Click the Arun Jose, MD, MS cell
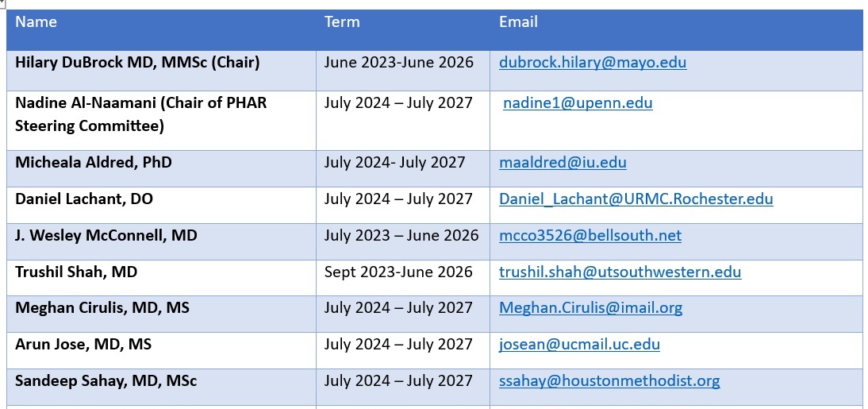 pyautogui.click(x=83, y=345)
